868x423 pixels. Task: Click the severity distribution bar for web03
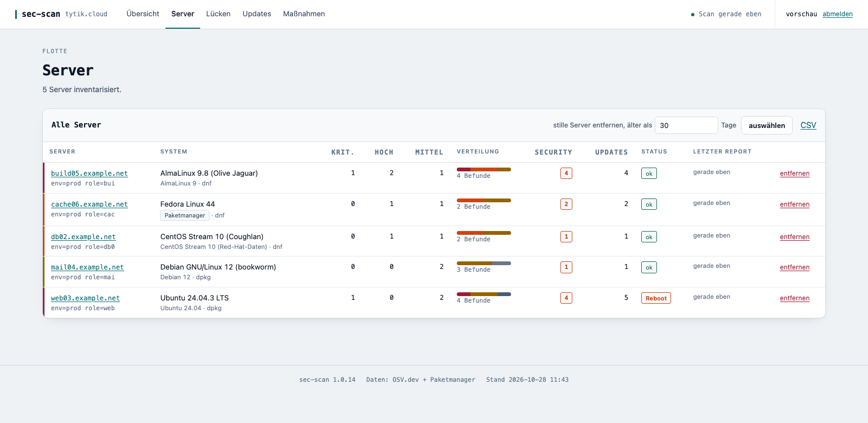(484, 294)
